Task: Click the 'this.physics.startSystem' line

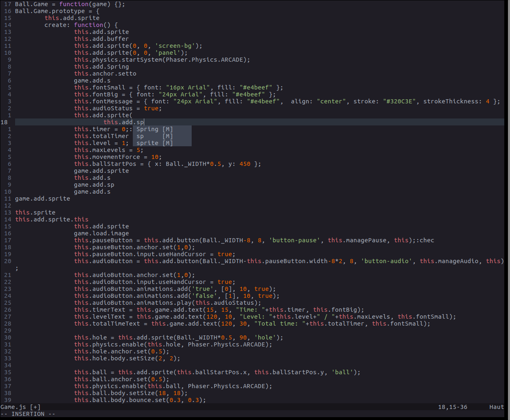Action: click(x=162, y=60)
